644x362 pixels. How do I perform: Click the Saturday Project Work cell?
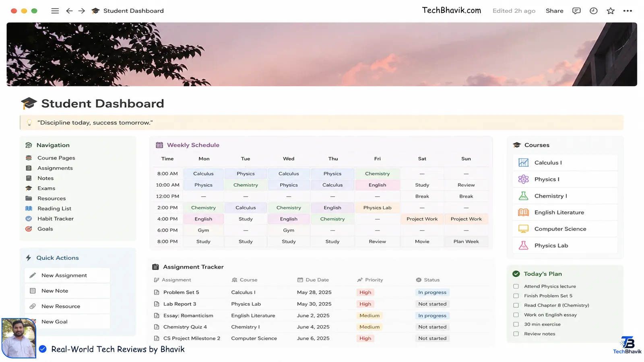point(422,219)
